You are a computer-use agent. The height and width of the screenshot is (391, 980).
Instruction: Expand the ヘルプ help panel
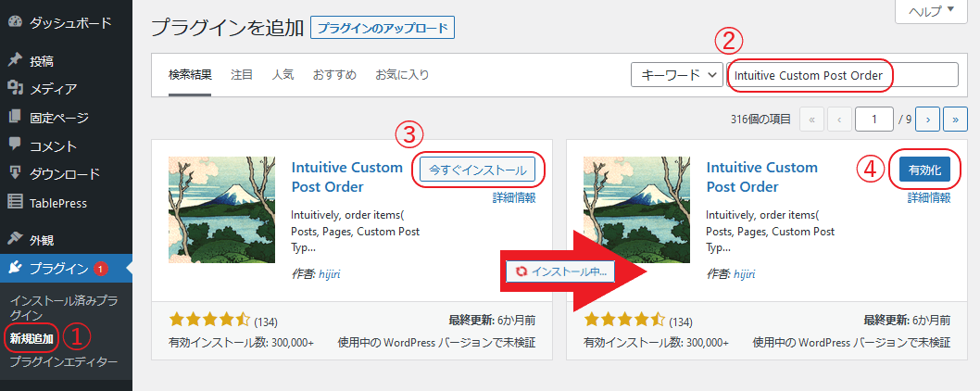[929, 12]
